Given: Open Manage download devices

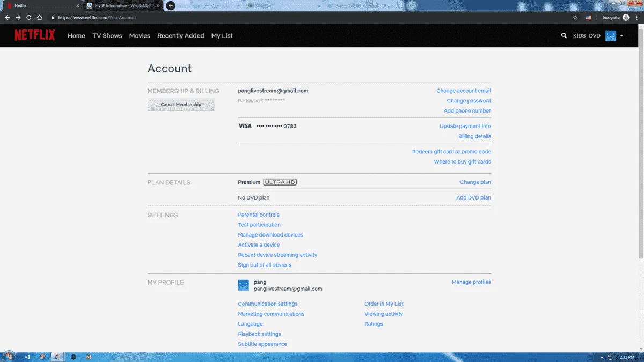Looking at the screenshot, I should pos(270,235).
